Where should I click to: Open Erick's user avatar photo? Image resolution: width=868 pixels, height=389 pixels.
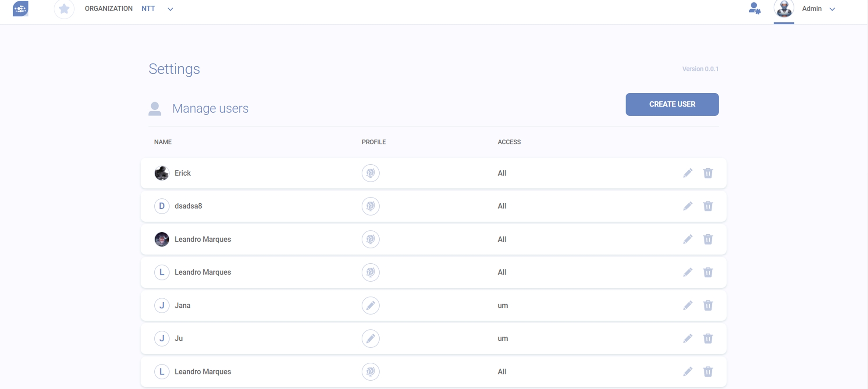(x=162, y=173)
